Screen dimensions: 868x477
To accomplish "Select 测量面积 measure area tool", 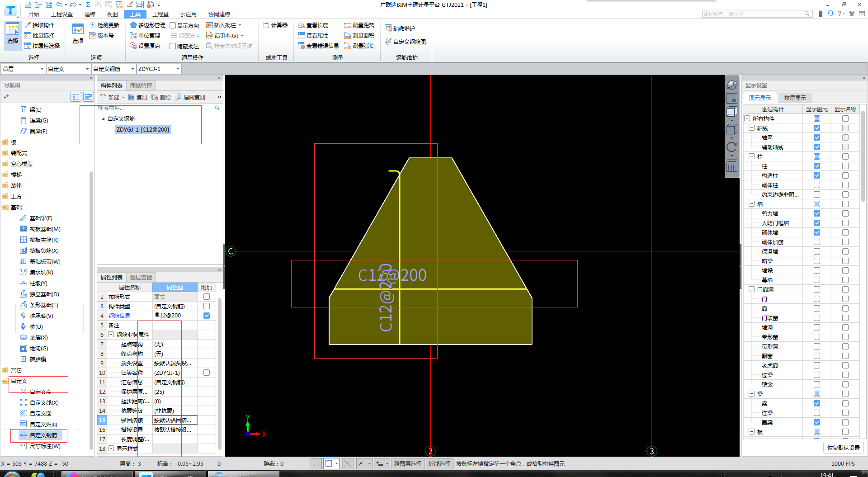I will click(x=359, y=35).
